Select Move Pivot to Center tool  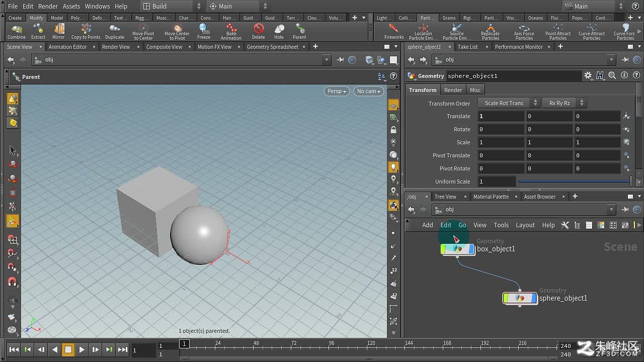pyautogui.click(x=143, y=32)
